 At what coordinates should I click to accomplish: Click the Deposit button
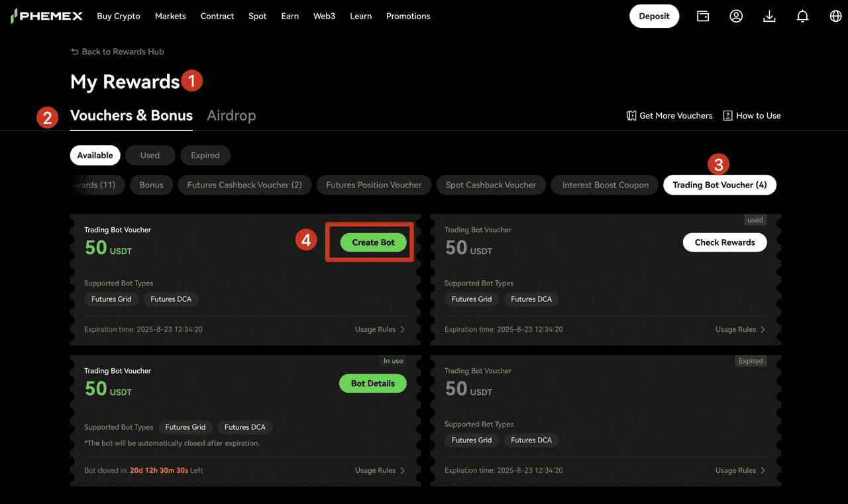[x=654, y=16]
